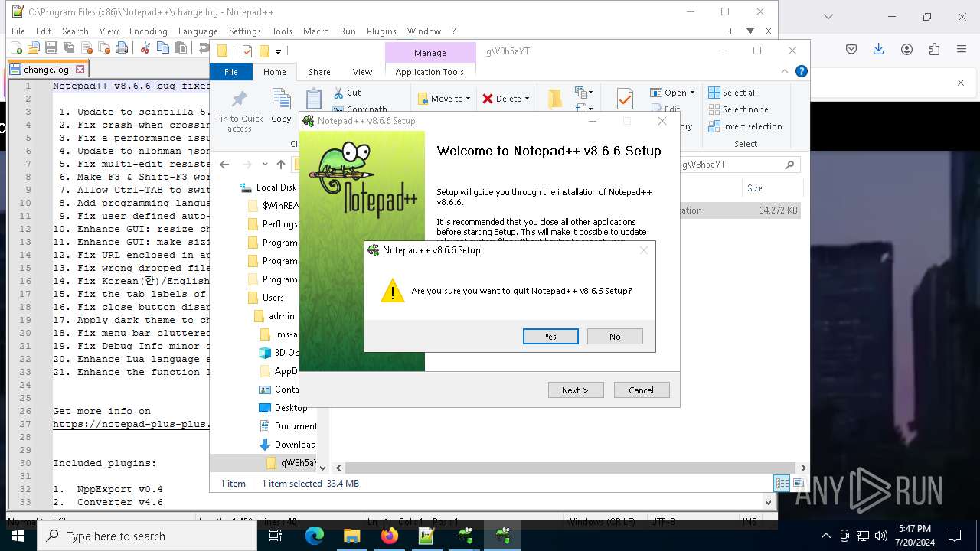Click the Paste icon in Notepad++ toolbar
Viewport: 980px width, 551px height.
coord(180,47)
